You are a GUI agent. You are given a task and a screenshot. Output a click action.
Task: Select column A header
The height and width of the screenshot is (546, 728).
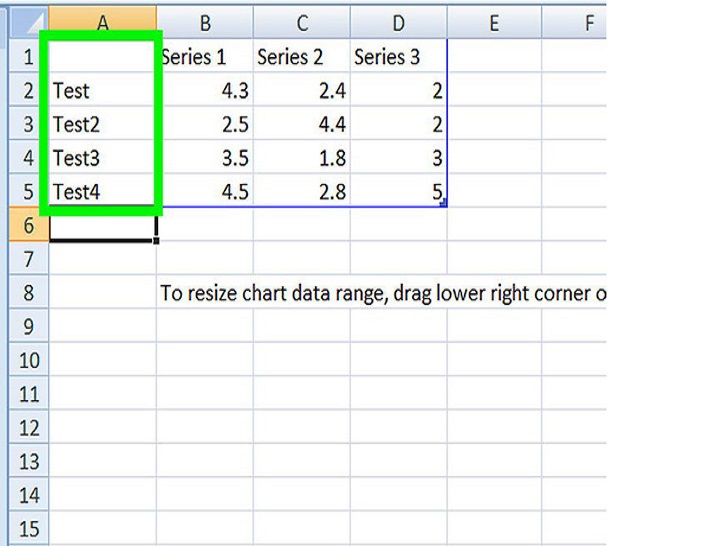[102, 22]
